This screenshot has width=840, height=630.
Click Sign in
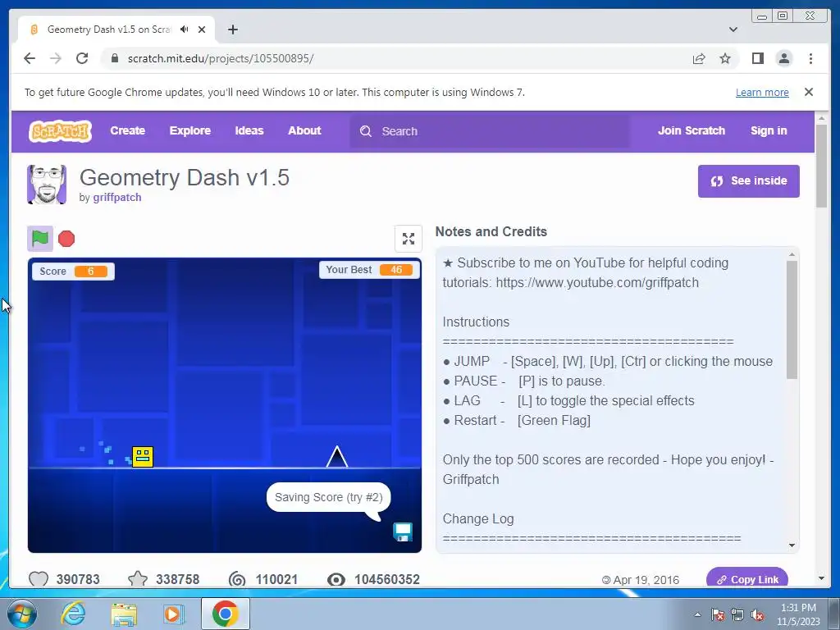[x=769, y=130]
